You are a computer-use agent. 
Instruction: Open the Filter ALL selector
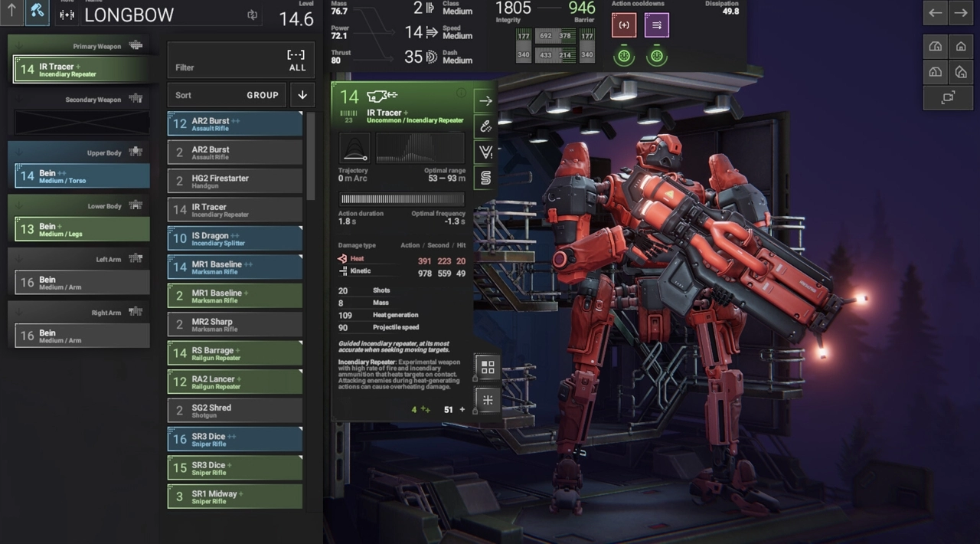(240, 61)
